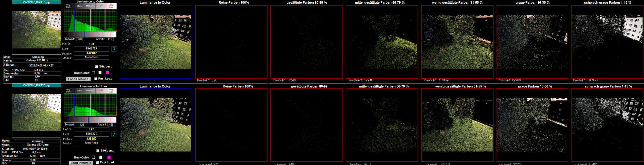The image size is (644, 165).
Task: Pick magenta BackColor swatch for picture 1
Action: coord(107,73)
